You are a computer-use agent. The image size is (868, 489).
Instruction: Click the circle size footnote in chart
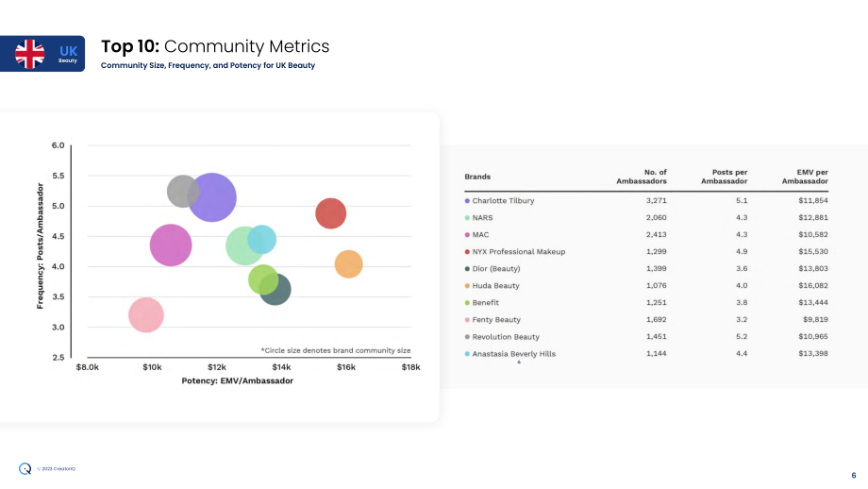pyautogui.click(x=336, y=350)
